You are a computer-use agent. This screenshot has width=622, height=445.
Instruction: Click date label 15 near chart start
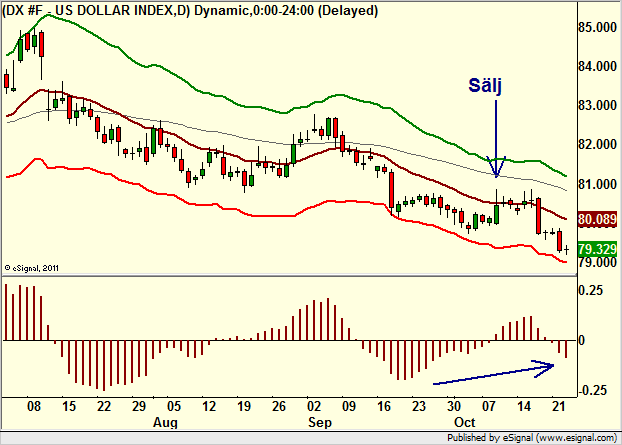point(69,407)
